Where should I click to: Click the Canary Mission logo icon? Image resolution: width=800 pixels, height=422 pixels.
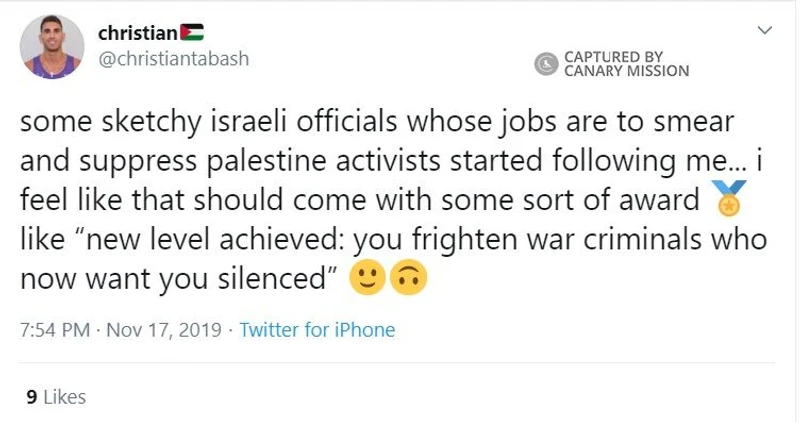pyautogui.click(x=546, y=64)
